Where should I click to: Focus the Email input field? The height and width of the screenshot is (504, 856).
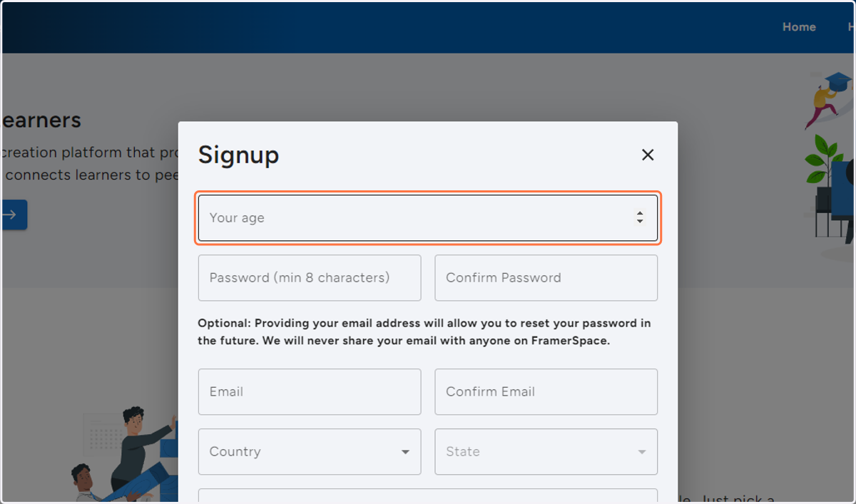pyautogui.click(x=310, y=392)
